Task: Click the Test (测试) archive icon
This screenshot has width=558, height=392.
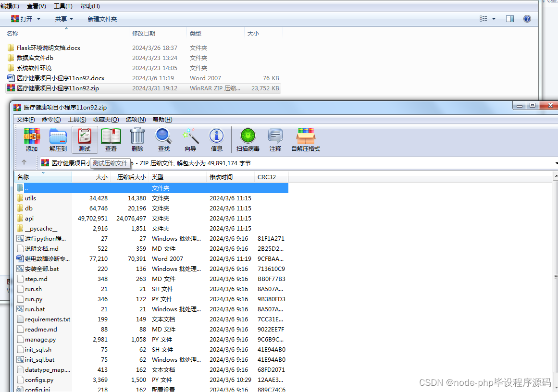Action: point(85,139)
